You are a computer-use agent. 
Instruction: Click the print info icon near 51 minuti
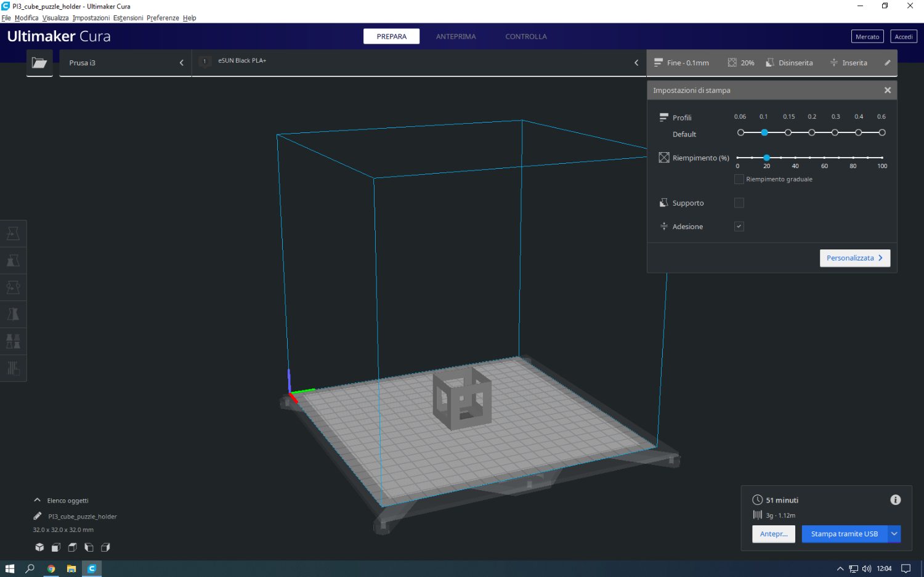click(895, 500)
